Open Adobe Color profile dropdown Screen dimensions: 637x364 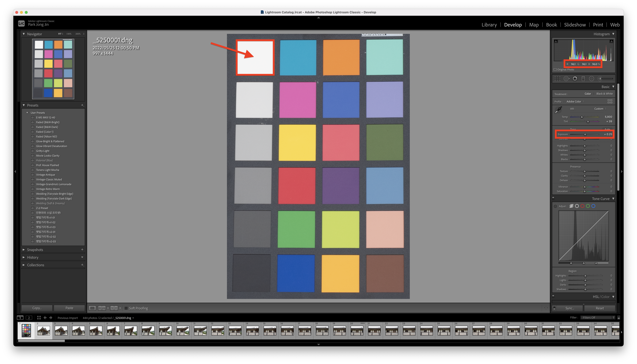point(575,102)
